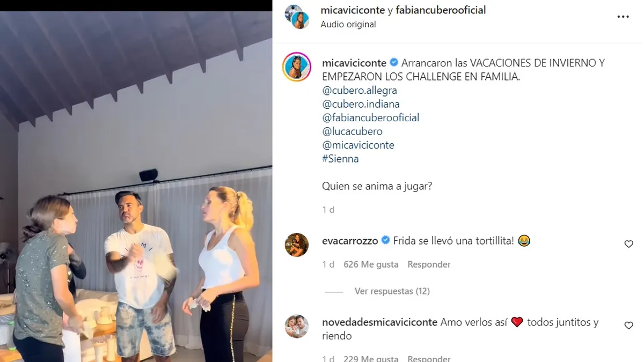644x362 pixels.
Task: Click the joint profile avatar in header
Action: click(x=297, y=17)
